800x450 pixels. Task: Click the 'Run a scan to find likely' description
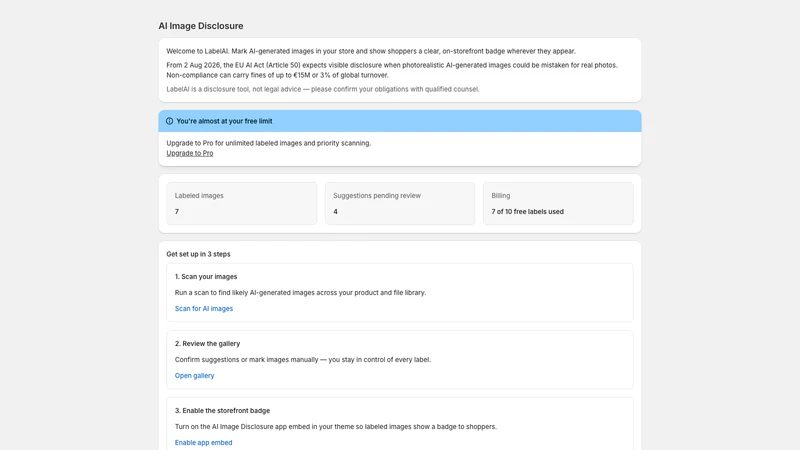300,293
